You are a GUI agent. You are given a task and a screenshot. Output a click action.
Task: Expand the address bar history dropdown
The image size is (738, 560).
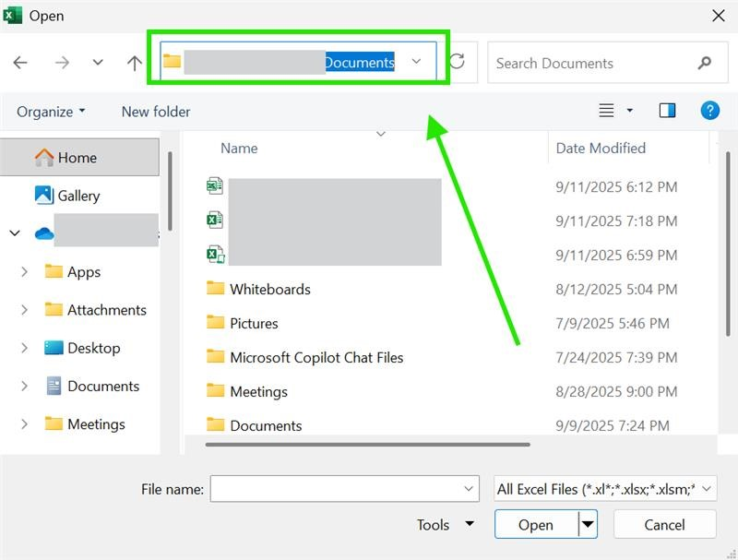pos(416,61)
